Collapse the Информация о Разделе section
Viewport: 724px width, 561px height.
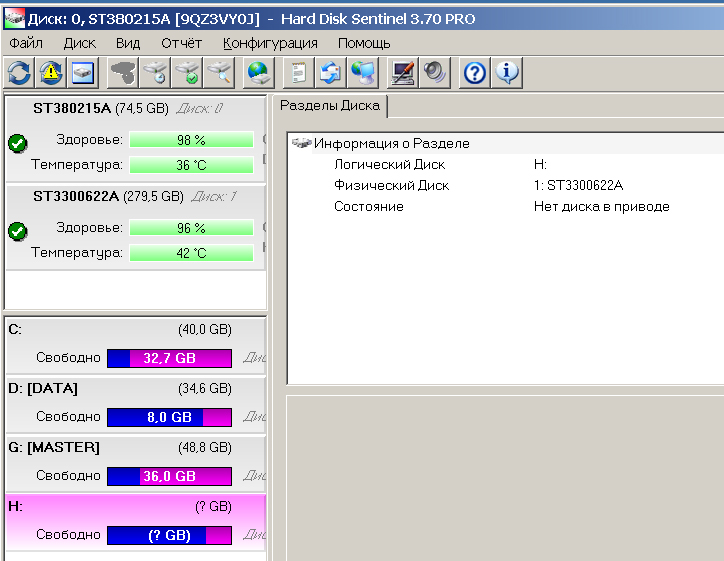[300, 143]
